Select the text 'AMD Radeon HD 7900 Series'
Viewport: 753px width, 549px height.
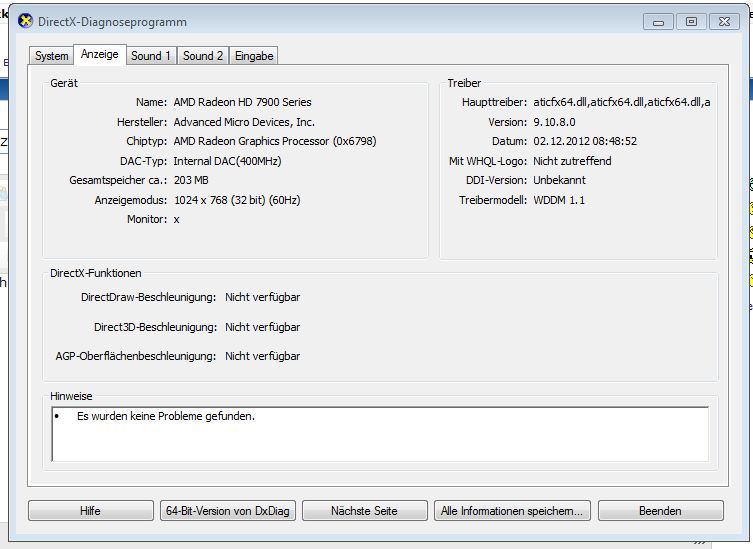click(x=243, y=102)
